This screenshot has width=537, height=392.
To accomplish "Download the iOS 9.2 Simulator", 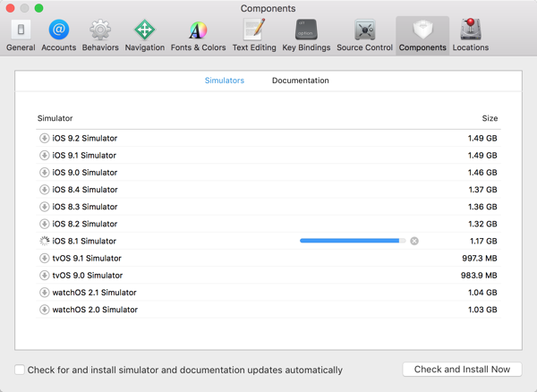I will (44, 138).
